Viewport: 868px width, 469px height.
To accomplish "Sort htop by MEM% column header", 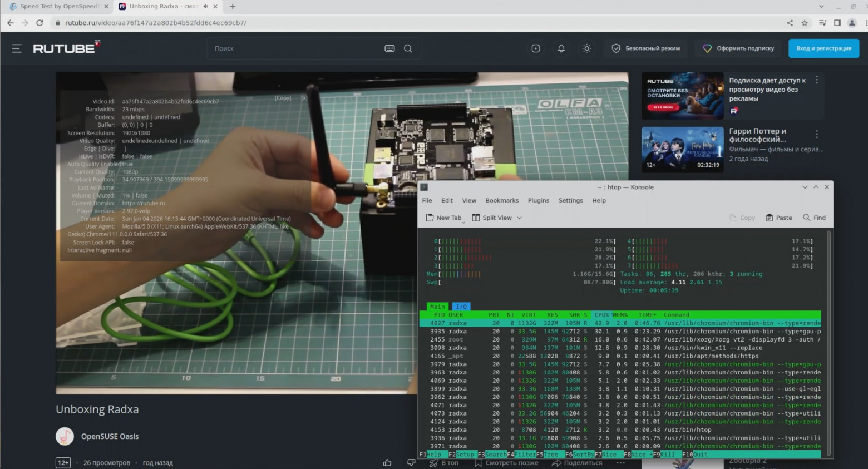I will click(619, 315).
